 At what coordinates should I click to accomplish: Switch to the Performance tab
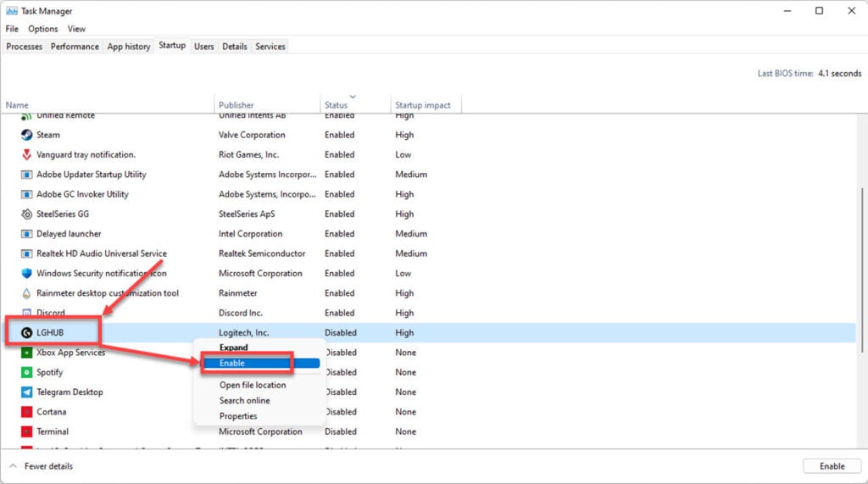click(x=75, y=47)
